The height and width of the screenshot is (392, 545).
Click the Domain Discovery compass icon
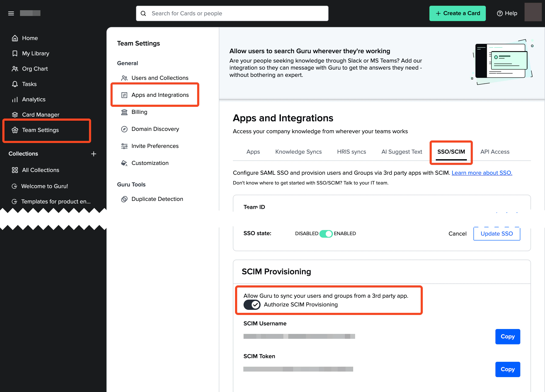124,129
